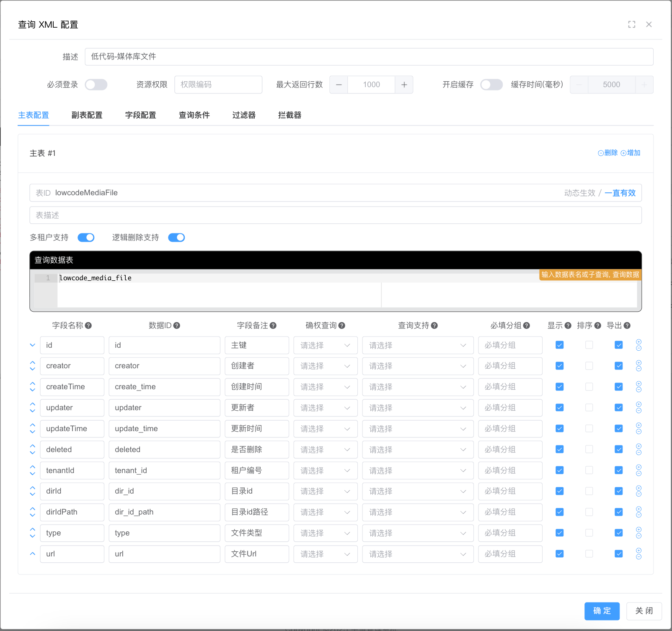This screenshot has height=631, width=672.
Task: Uncheck the 导出 checkbox for the deleted row
Action: 618,449
